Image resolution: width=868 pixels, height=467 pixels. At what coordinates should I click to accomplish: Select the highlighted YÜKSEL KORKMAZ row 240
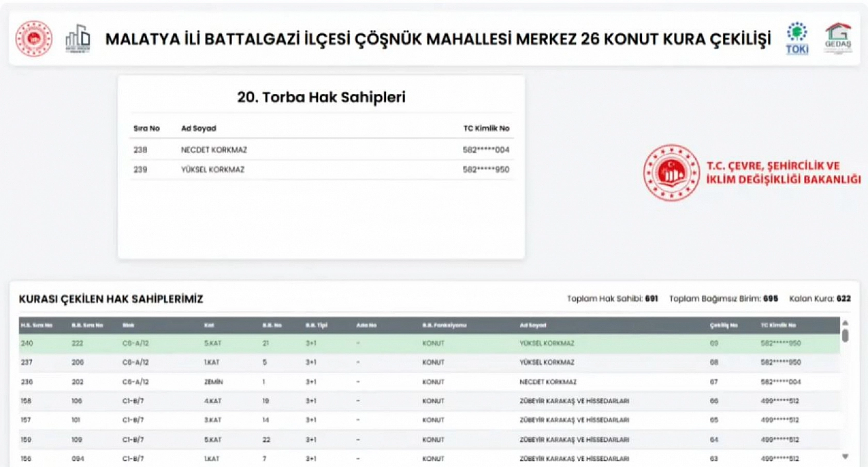pos(361,343)
